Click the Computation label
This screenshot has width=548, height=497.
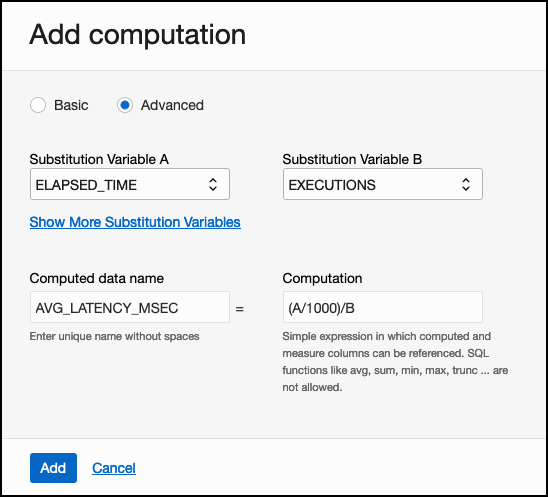(322, 279)
